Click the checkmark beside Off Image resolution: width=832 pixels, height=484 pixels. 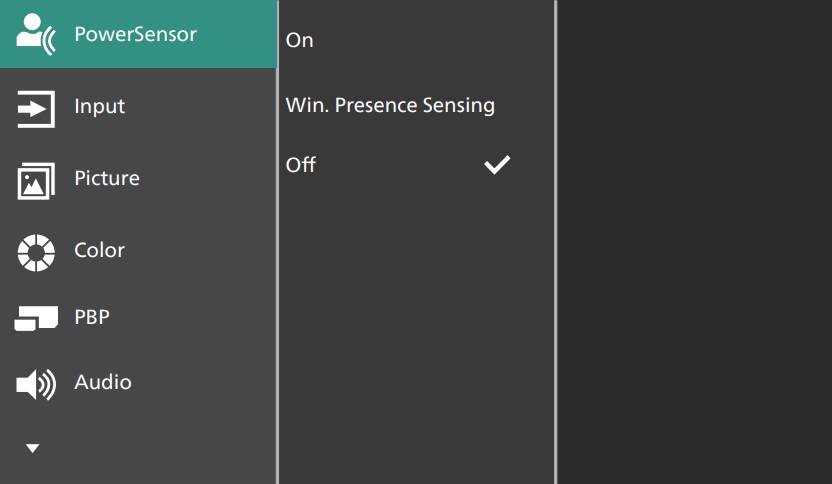497,166
